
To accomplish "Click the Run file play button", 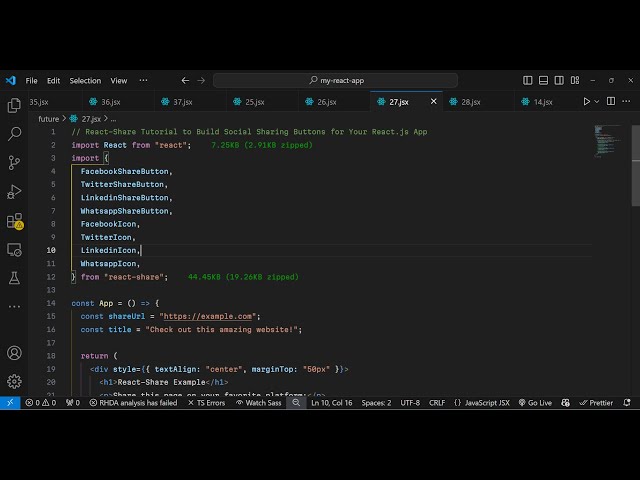I will point(587,101).
